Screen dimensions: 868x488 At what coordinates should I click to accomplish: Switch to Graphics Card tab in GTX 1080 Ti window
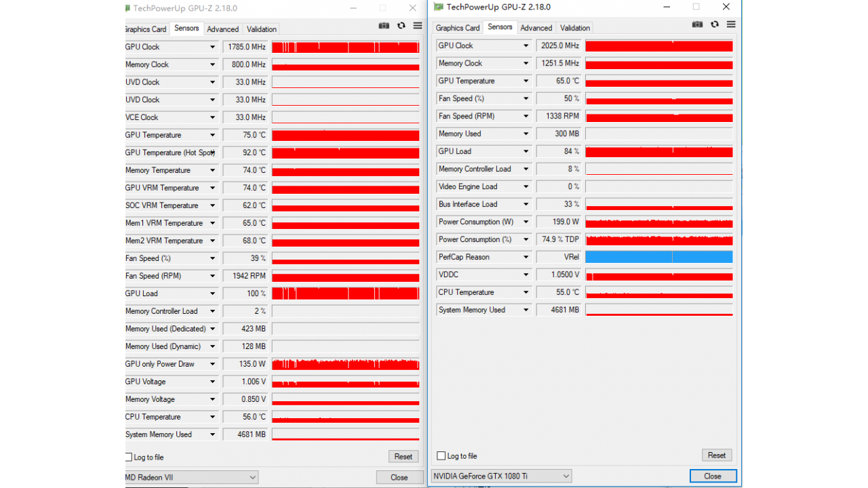(x=458, y=28)
